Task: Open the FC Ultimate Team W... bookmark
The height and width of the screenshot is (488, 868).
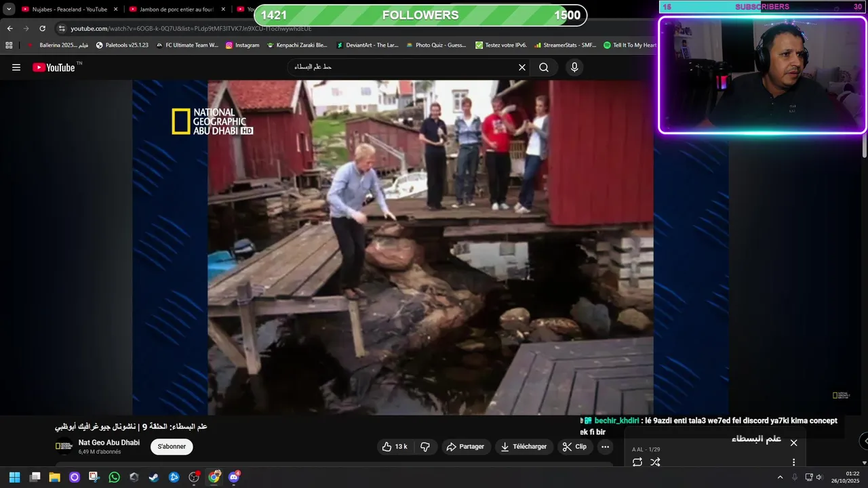Action: point(186,45)
